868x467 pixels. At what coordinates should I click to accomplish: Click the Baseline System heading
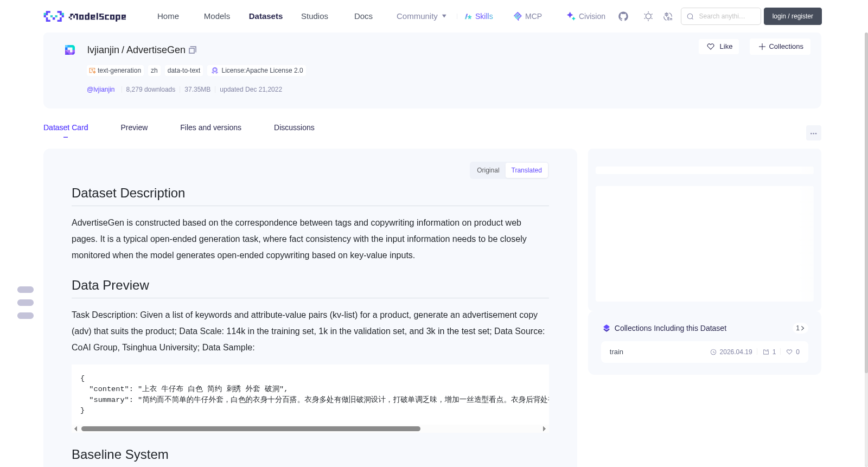120,455
